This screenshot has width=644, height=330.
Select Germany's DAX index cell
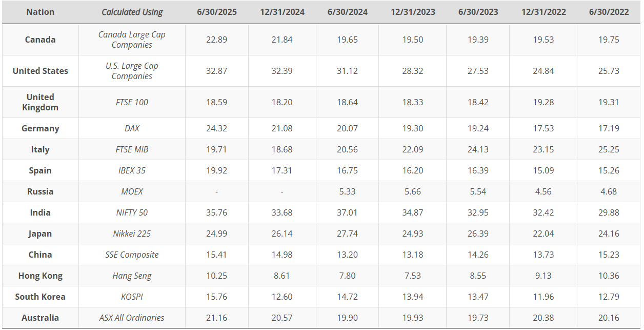pos(132,128)
